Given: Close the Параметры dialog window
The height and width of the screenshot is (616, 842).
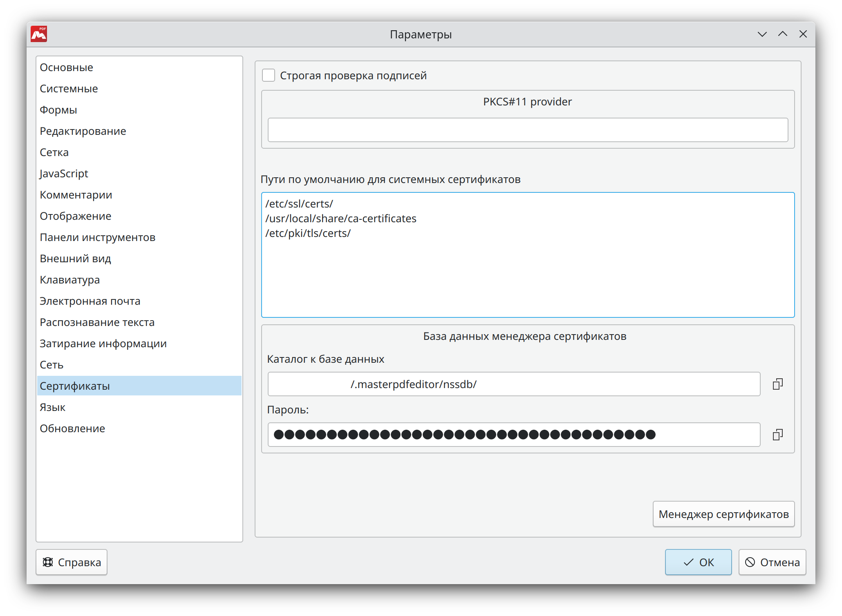Looking at the screenshot, I should click(803, 34).
